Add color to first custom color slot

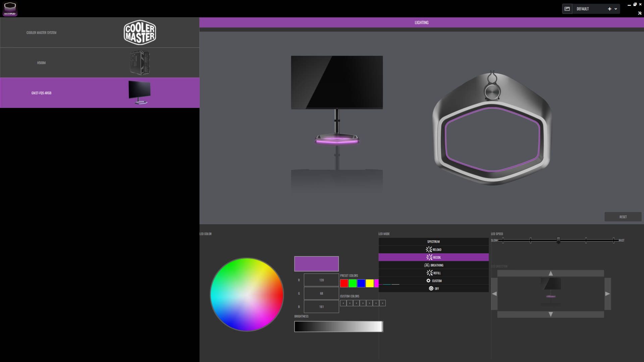[x=343, y=303]
